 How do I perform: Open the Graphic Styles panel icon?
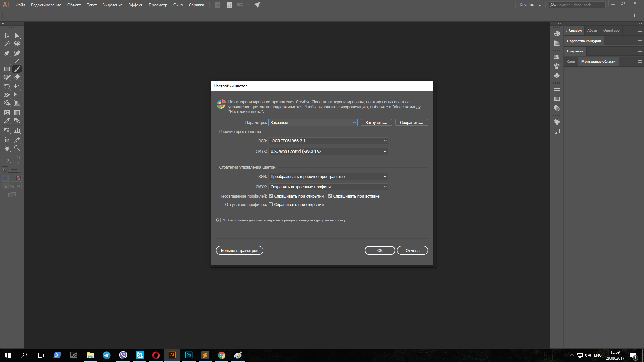[557, 132]
